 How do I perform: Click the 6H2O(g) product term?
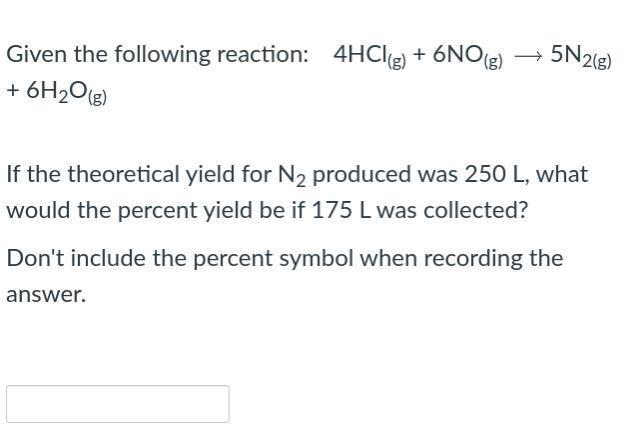click(x=68, y=95)
